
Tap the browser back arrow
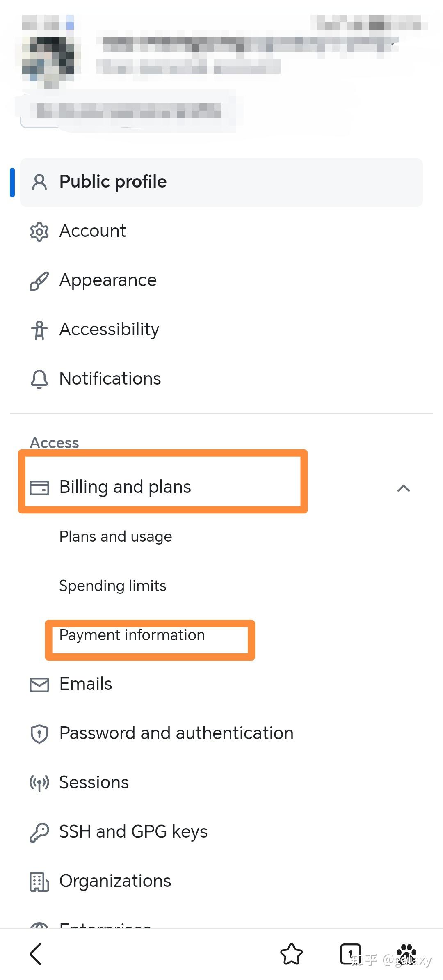click(x=36, y=954)
